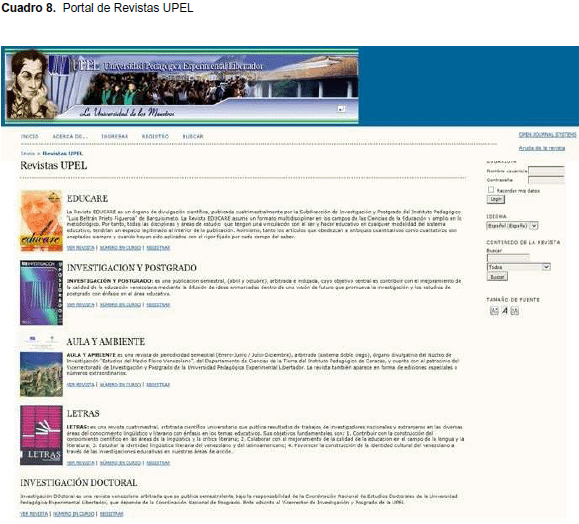Click the Login button
The height and width of the screenshot is (524, 579).
(x=496, y=199)
